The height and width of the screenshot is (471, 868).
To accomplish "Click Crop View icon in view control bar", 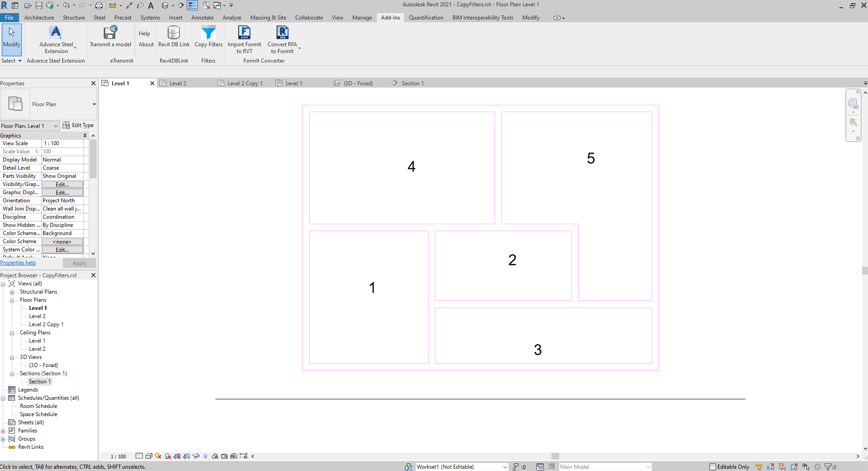I will pos(177,456).
